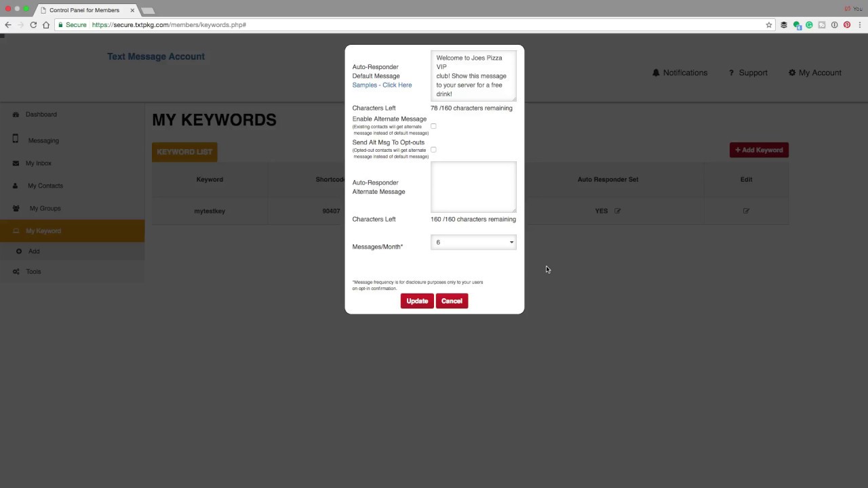Click the Tools gears icon
Image resolution: width=868 pixels, height=488 pixels.
tap(16, 272)
